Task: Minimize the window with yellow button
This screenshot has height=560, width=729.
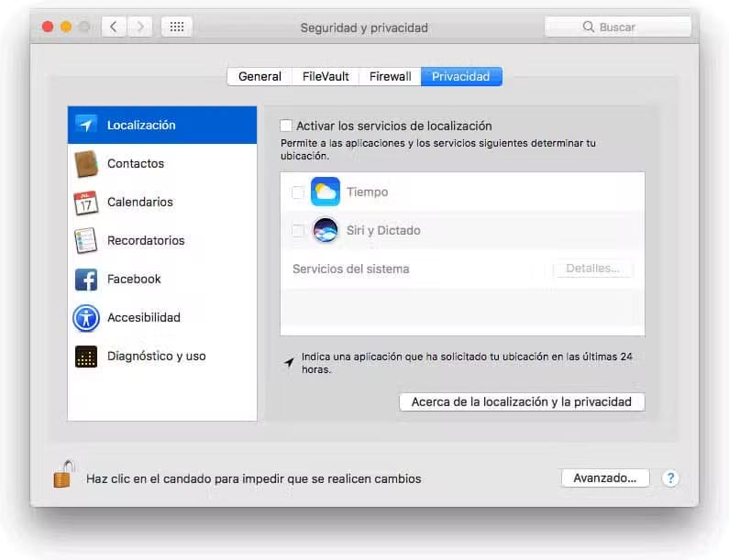Action: tap(66, 27)
